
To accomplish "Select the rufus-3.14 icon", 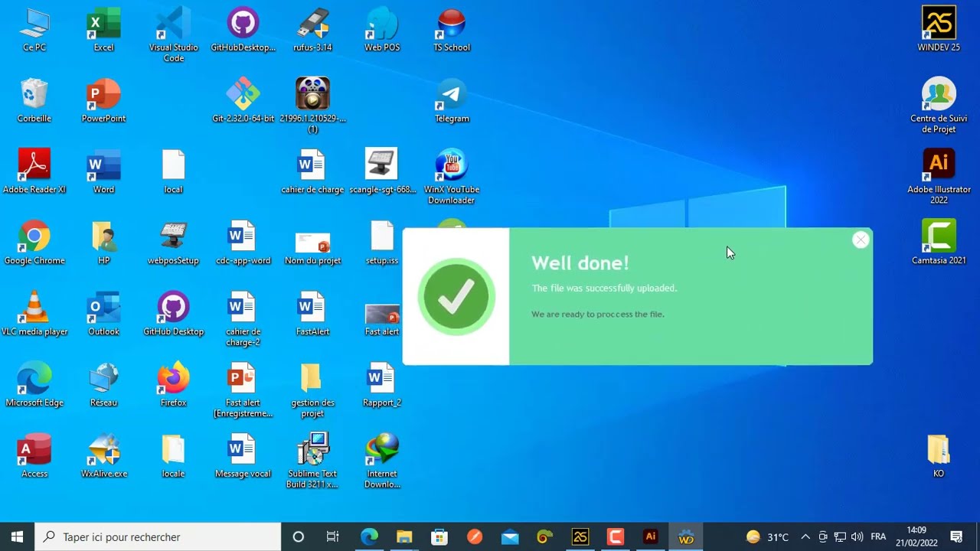I will (312, 29).
